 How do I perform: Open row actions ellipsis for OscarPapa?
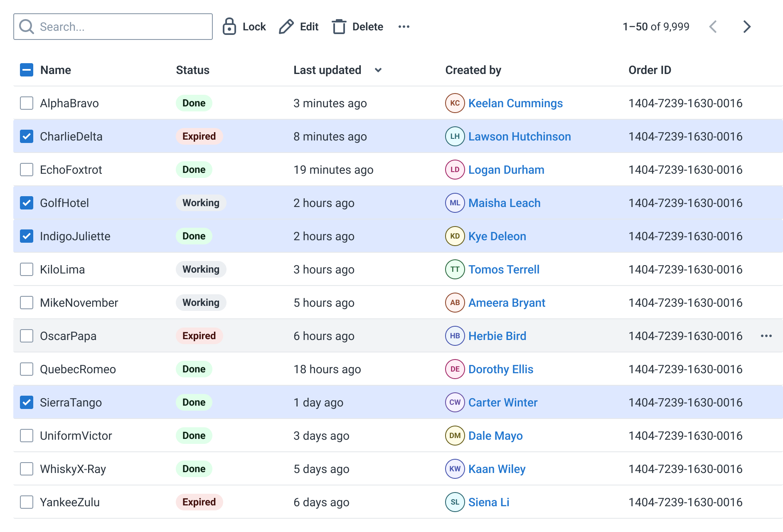tap(766, 336)
